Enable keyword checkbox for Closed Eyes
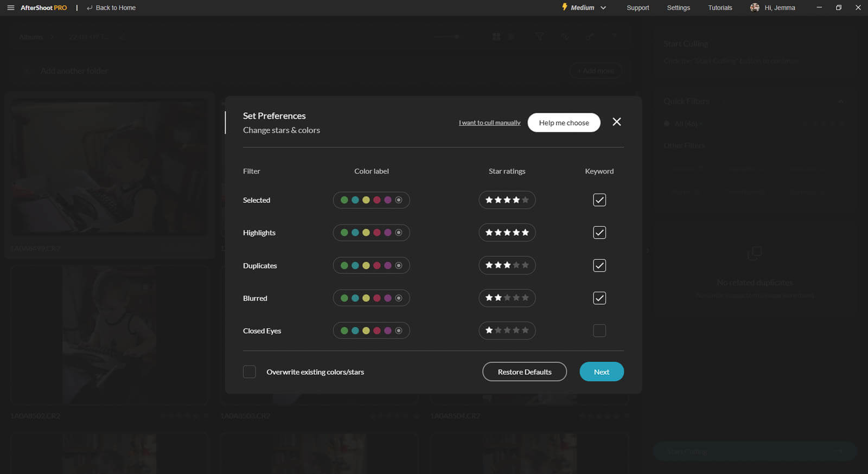Viewport: 868px width, 474px height. coord(599,330)
